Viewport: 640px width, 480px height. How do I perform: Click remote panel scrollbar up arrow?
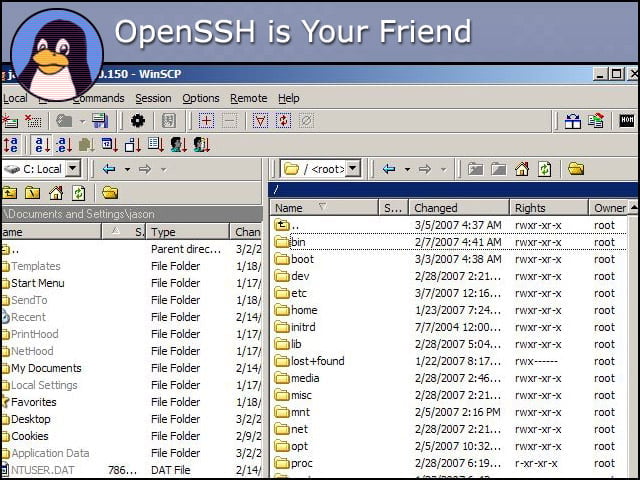[x=633, y=208]
